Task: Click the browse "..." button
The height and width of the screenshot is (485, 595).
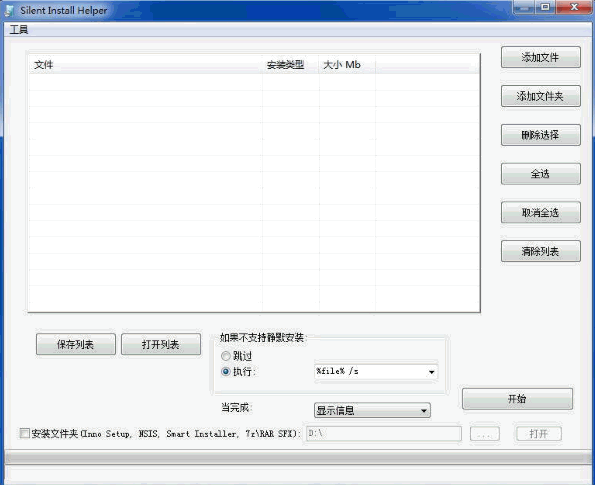Action: (x=485, y=434)
